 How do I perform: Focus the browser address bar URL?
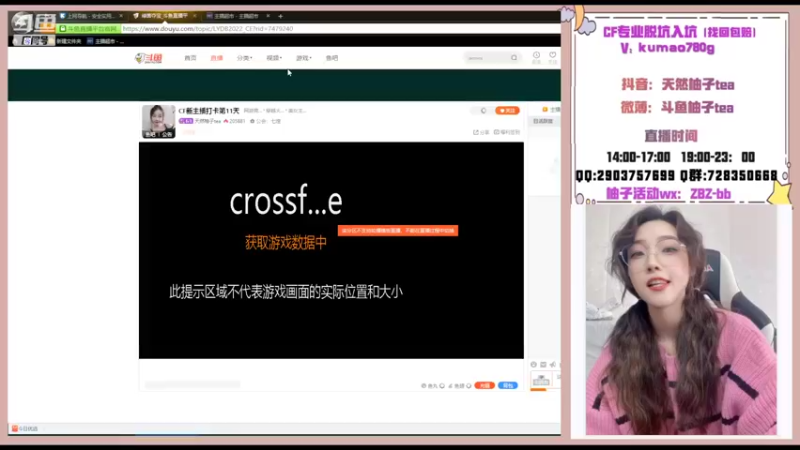pos(339,29)
